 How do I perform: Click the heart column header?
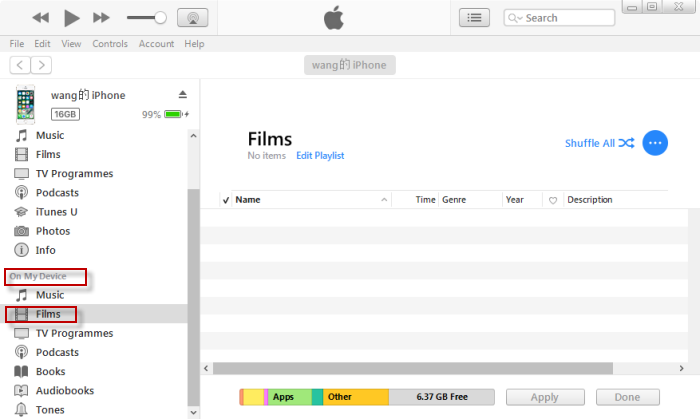point(553,200)
